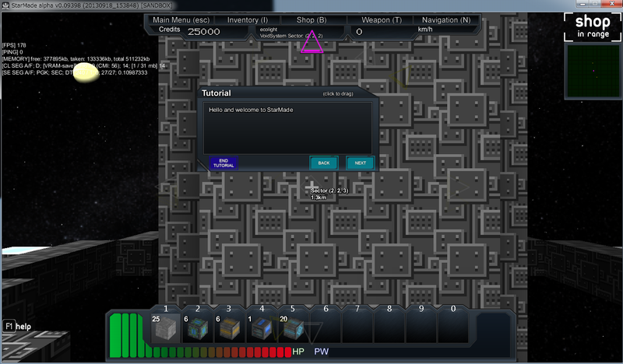The width and height of the screenshot is (623, 364).
Task: Open the Weapon (T) tab
Action: [x=382, y=20]
